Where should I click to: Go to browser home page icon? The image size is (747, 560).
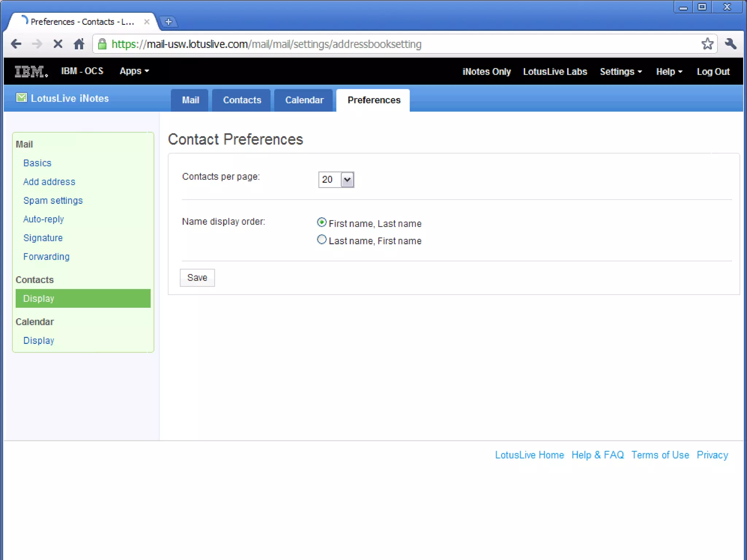[79, 44]
